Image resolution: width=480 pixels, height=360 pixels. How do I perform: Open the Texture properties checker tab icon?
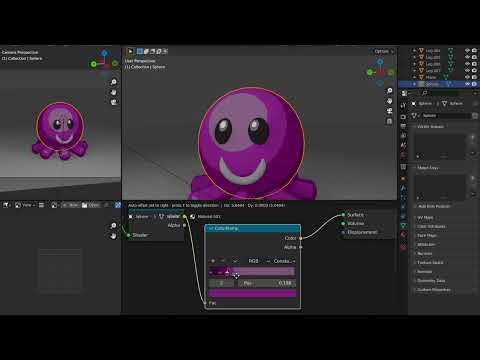tap(403, 247)
